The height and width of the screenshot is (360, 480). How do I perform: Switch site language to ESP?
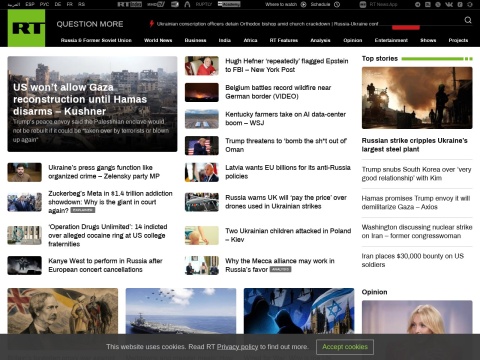coord(30,4)
